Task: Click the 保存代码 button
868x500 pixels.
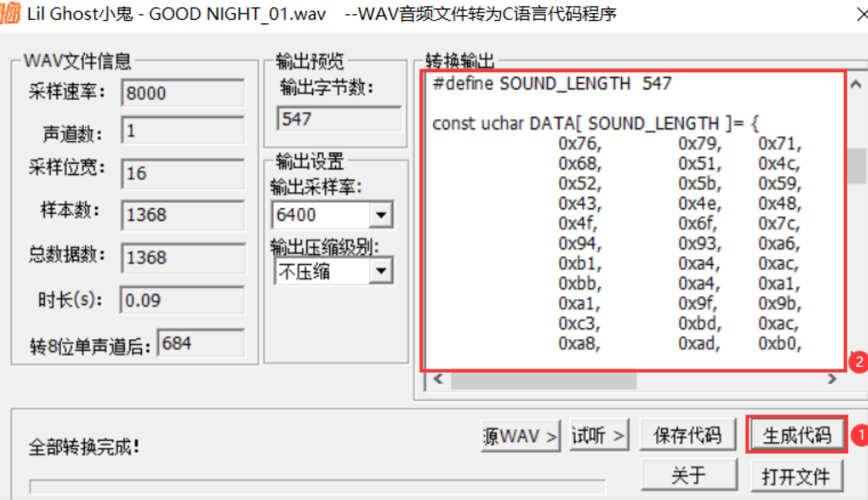Action: tap(688, 435)
